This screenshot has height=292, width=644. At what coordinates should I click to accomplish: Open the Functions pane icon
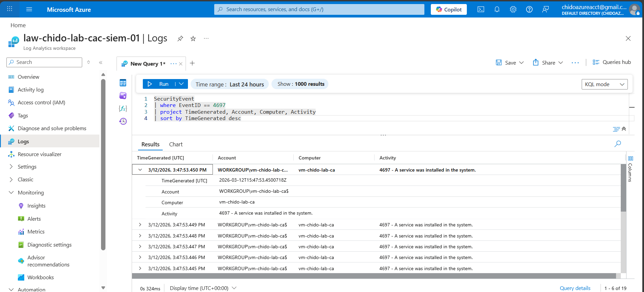123,108
